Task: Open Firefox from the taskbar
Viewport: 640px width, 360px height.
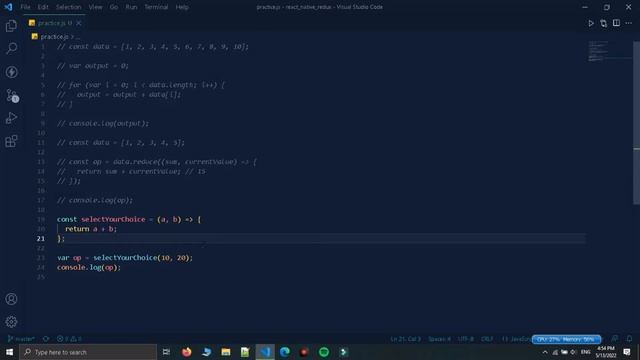Action: [187, 352]
